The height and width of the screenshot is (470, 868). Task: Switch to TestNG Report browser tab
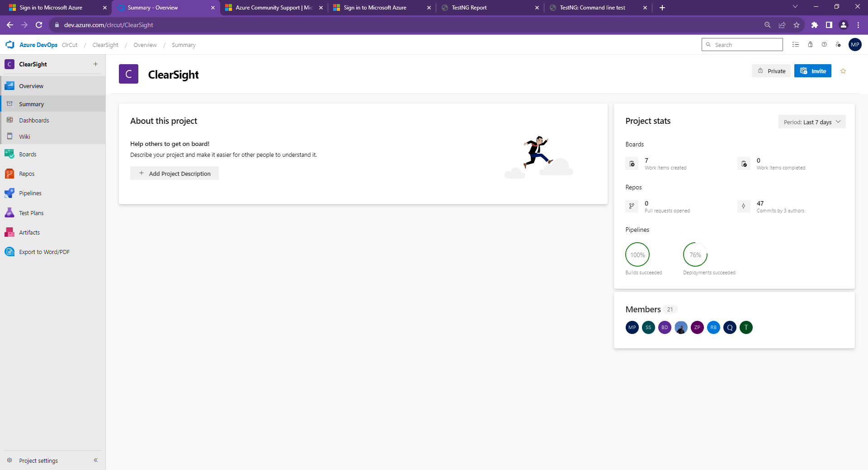point(490,8)
